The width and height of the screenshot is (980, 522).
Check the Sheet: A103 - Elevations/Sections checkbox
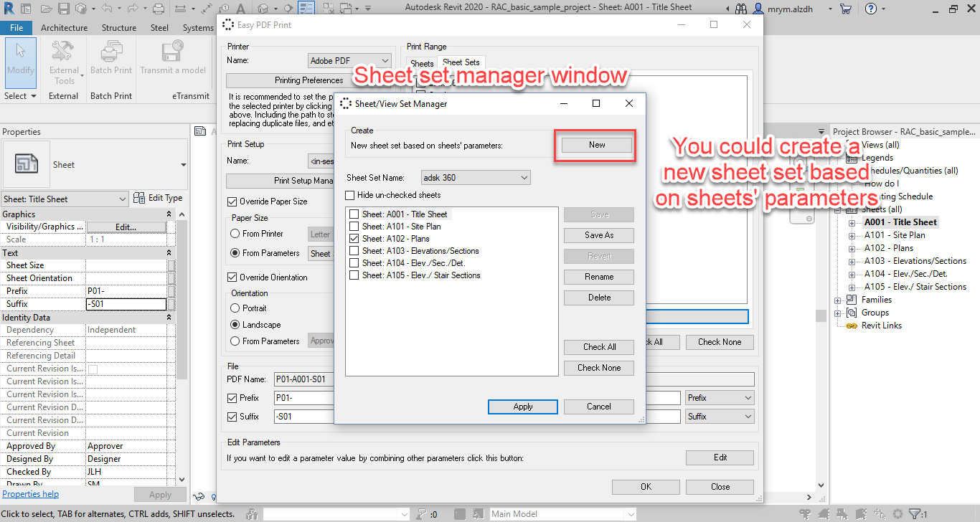click(x=354, y=251)
